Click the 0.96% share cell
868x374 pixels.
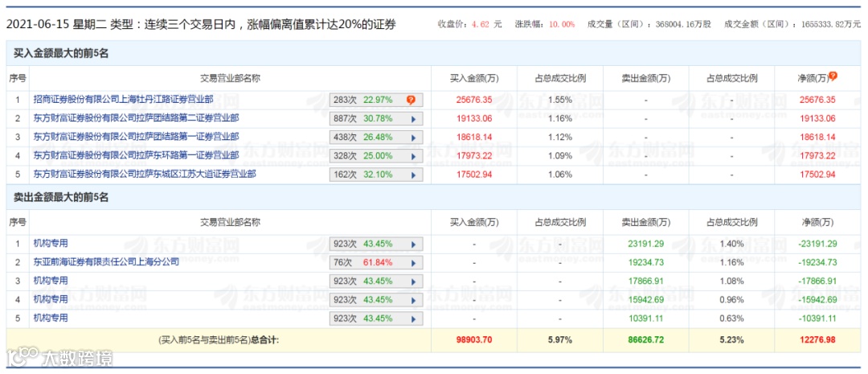point(732,300)
